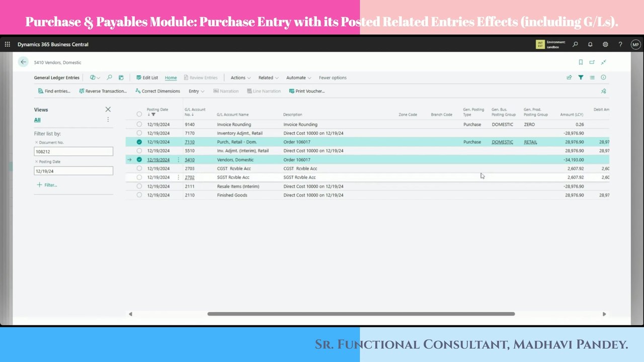Click the search icon next to General Ledger Entries

[109, 77]
